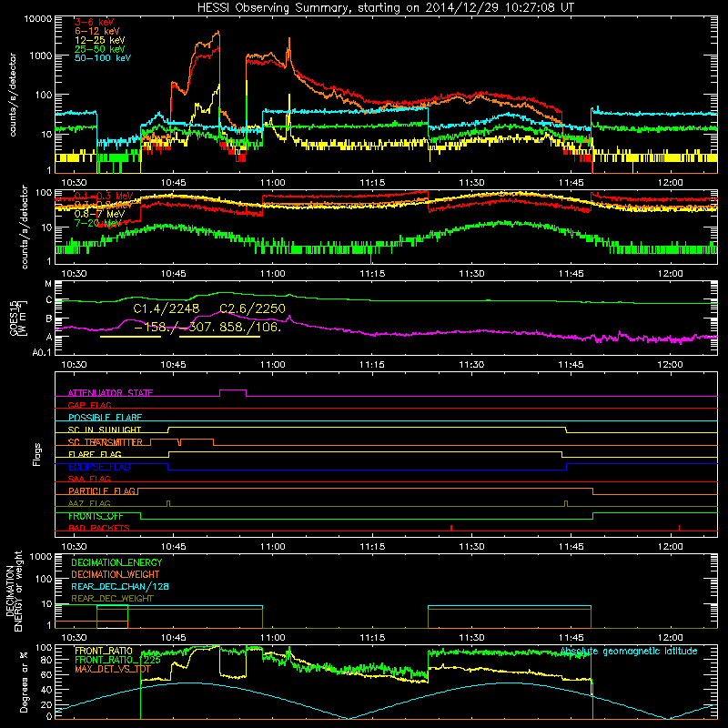Viewport: 728px width, 728px height.
Task: Click the MAX_DET_VS_TOT legend label
Action: (x=113, y=669)
